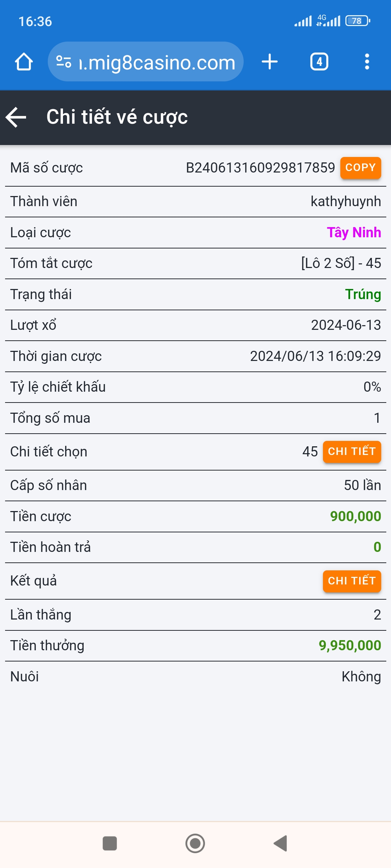The width and height of the screenshot is (391, 868).
Task: Open the browser three-dot menu
Action: pyautogui.click(x=367, y=62)
